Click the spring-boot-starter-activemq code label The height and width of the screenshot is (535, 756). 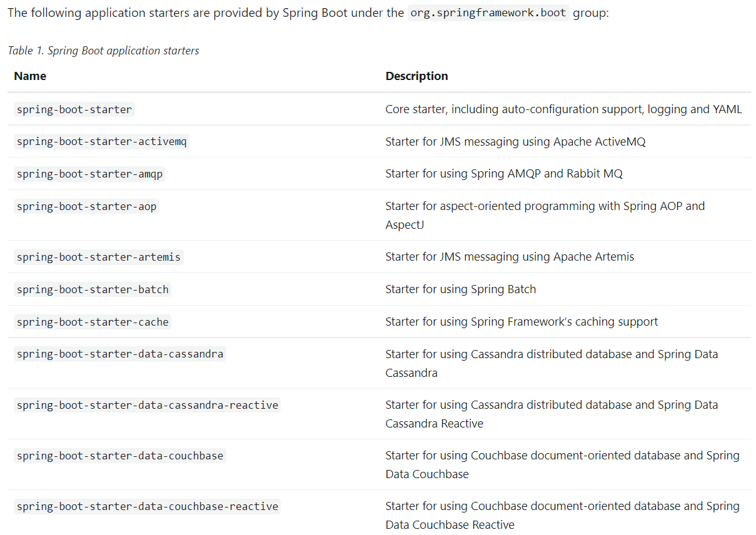[x=101, y=142]
